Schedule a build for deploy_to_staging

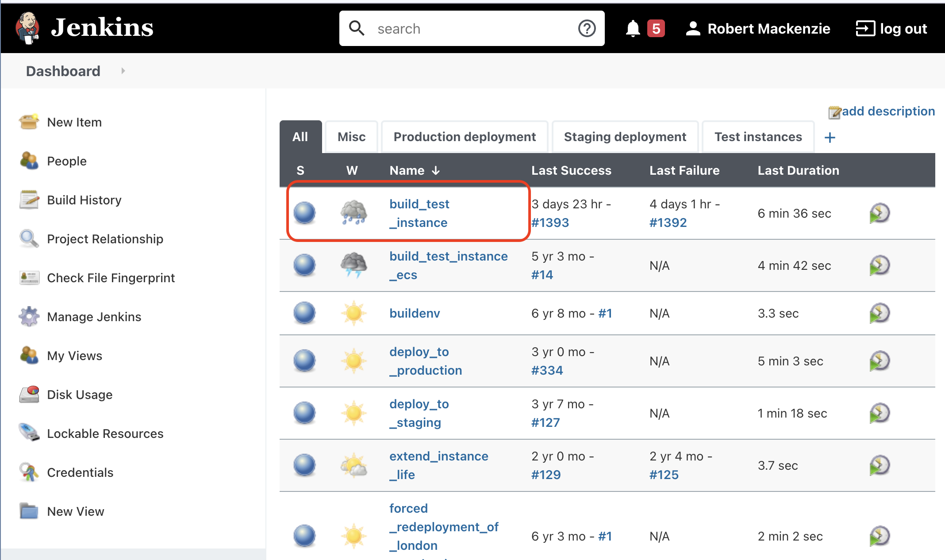point(880,413)
